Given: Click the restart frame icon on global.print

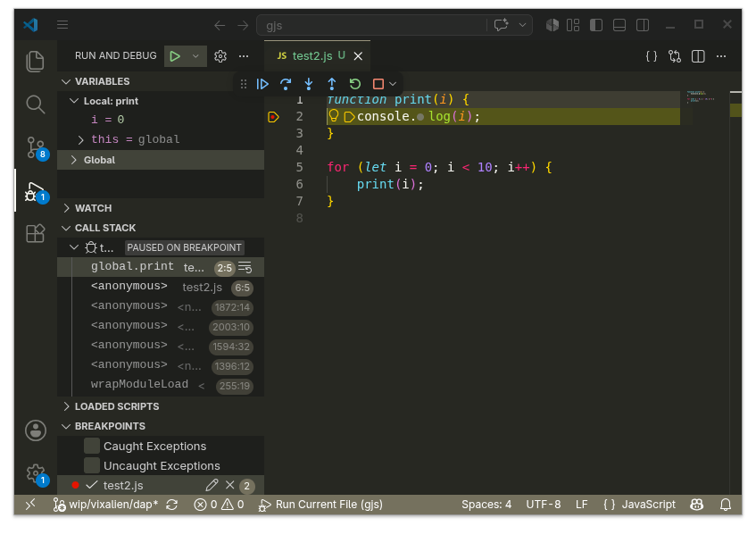Looking at the screenshot, I should (x=245, y=267).
